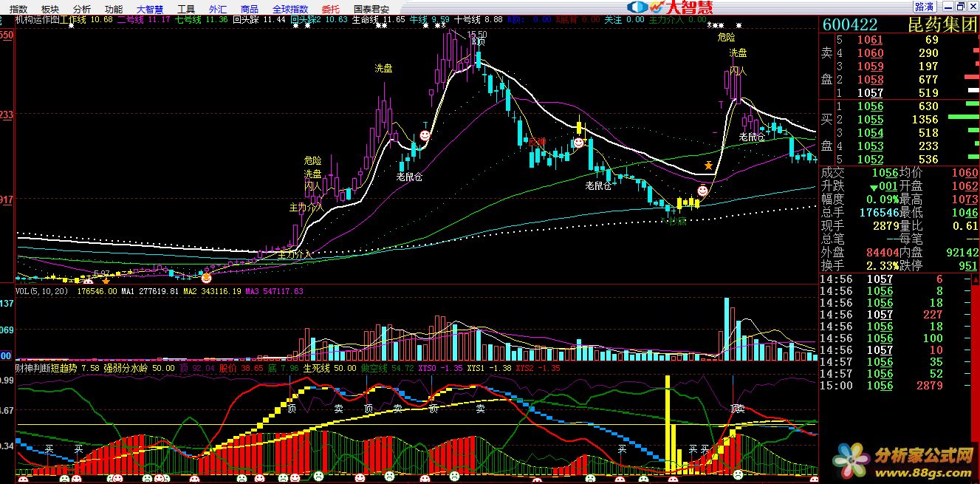Open the 大智慧 menu
Screen dimensions: 980x484
(x=150, y=9)
